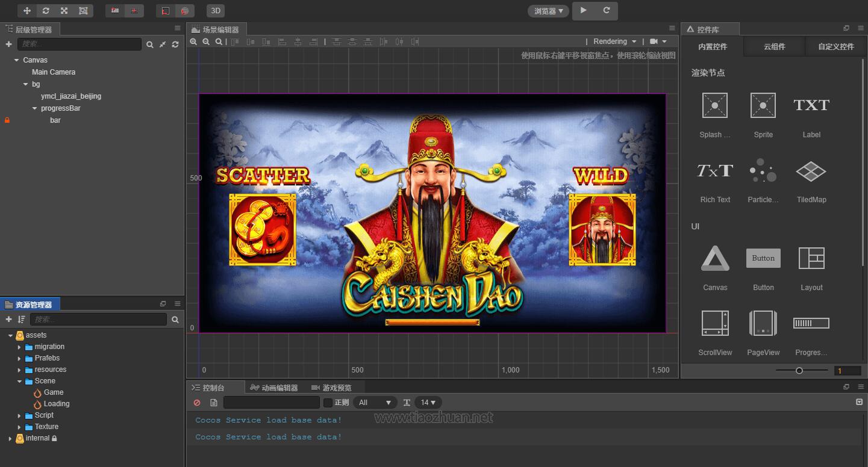Collapse the Scene folder
The width and height of the screenshot is (868, 467).
[19, 382]
